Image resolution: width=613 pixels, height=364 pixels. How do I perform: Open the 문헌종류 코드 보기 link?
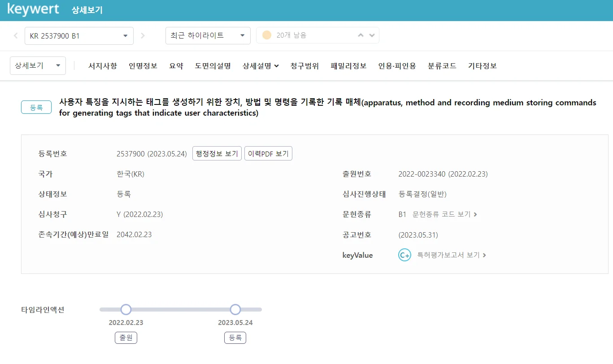pos(444,214)
